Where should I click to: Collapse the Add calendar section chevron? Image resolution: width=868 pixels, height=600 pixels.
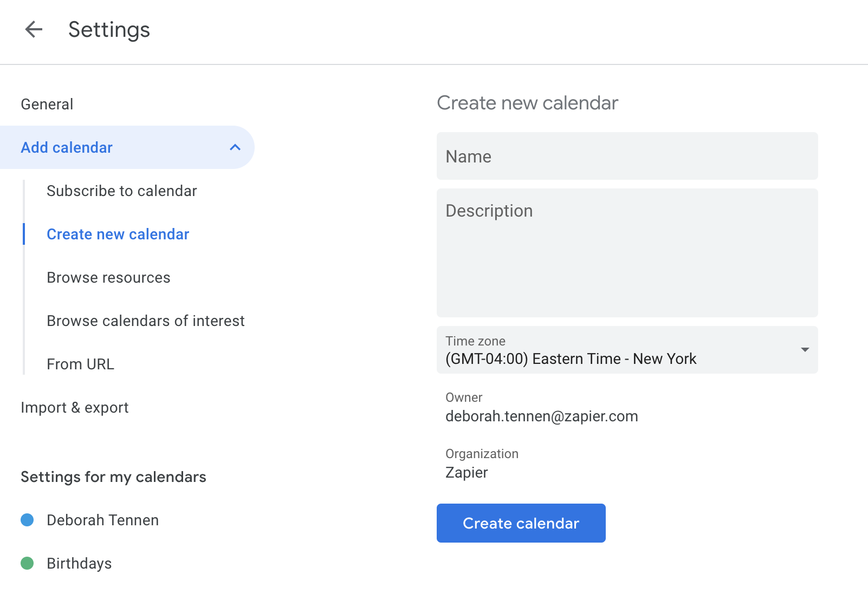click(x=235, y=147)
